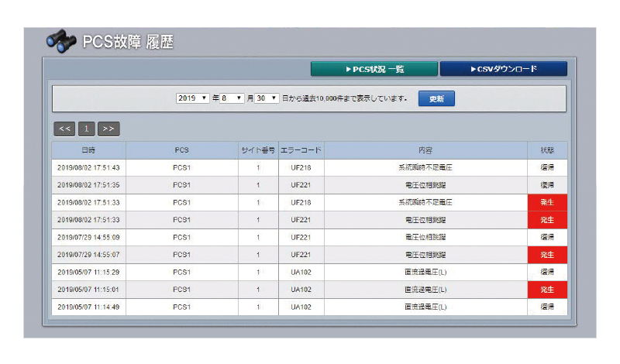Screen dimensions: 620x364
Task: Click the PCS column header
Action: [x=182, y=150]
